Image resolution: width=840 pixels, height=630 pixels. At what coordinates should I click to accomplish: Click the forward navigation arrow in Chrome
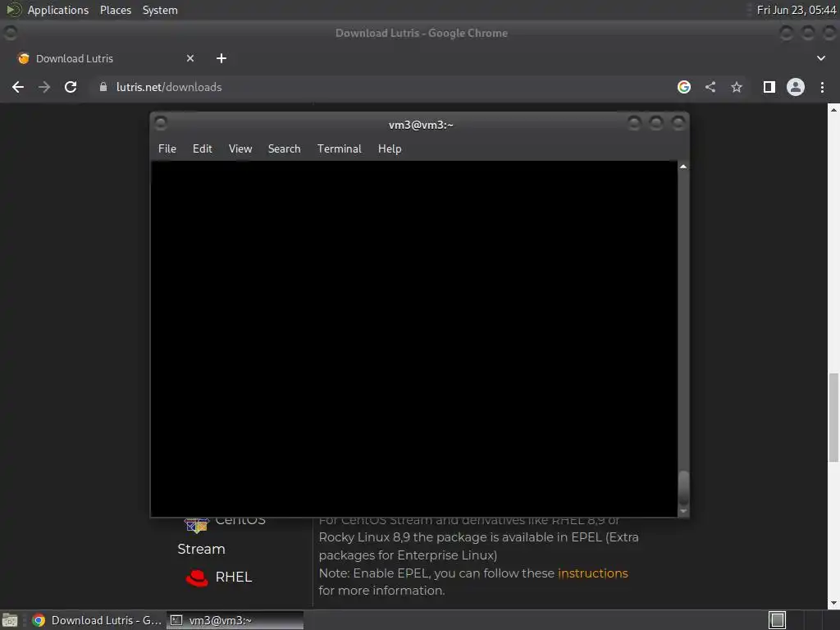44,87
